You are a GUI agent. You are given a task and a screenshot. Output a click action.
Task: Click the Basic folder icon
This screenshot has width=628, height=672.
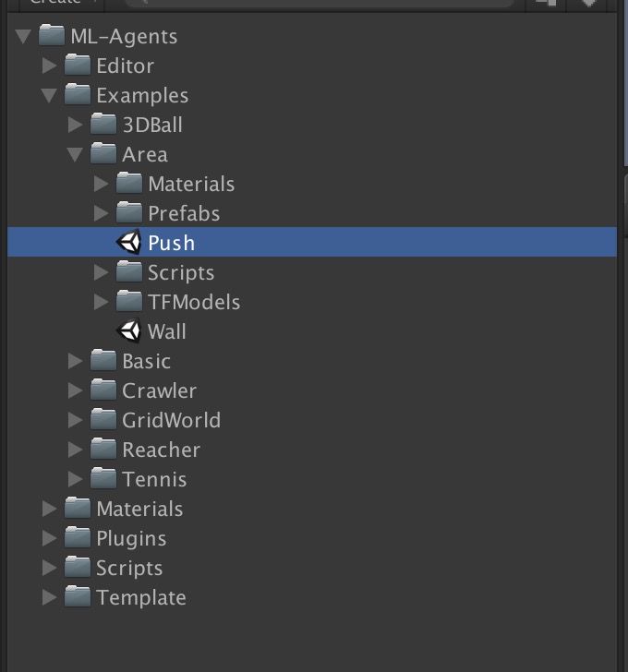(103, 360)
